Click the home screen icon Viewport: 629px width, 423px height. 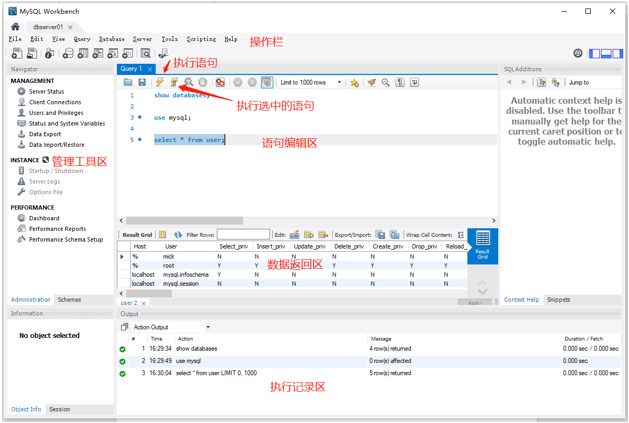click(15, 27)
